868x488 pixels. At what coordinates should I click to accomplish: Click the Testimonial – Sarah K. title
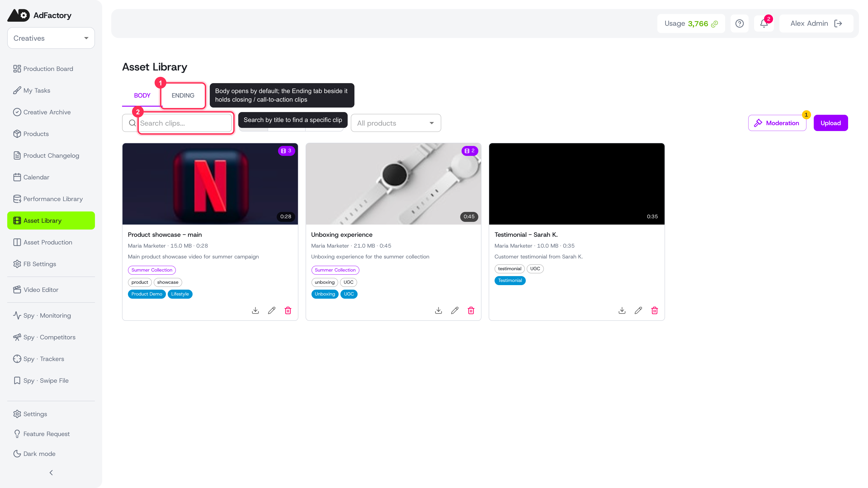pos(526,235)
